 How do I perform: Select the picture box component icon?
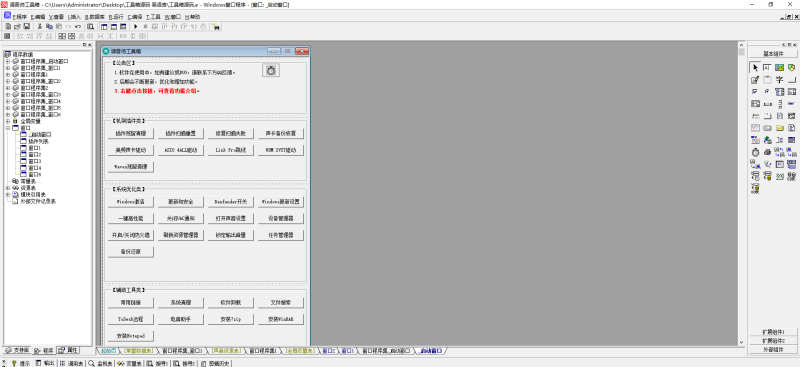click(x=780, y=67)
